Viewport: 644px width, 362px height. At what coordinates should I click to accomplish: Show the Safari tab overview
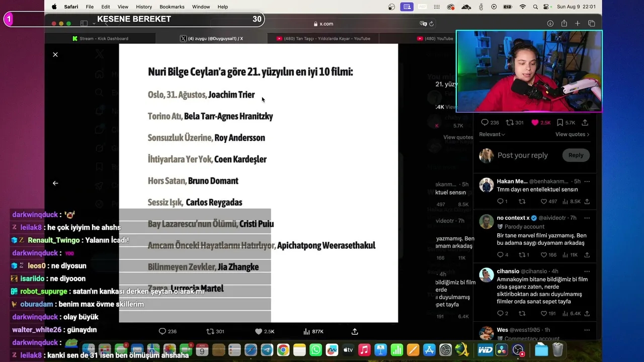click(x=592, y=24)
